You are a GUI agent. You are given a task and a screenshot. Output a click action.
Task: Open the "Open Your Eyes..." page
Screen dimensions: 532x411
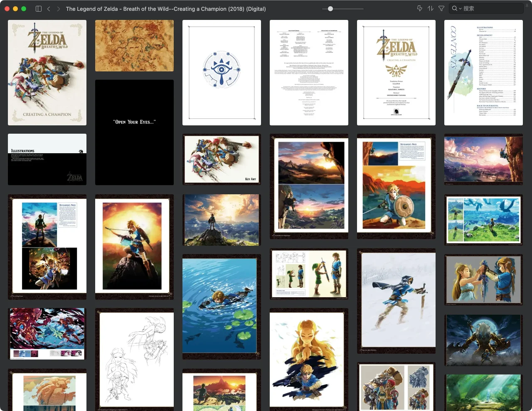click(135, 132)
